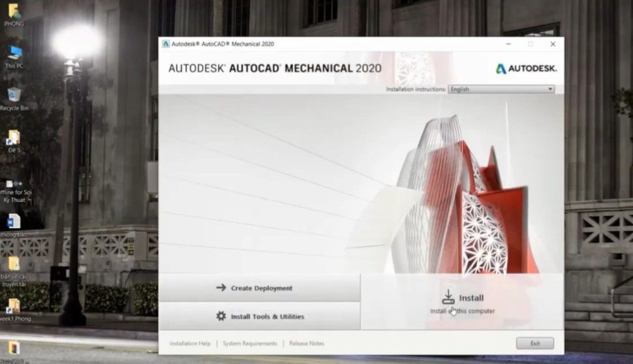The image size is (633, 364).
Task: Select the week1 Phong folder icon
Action: point(14,311)
